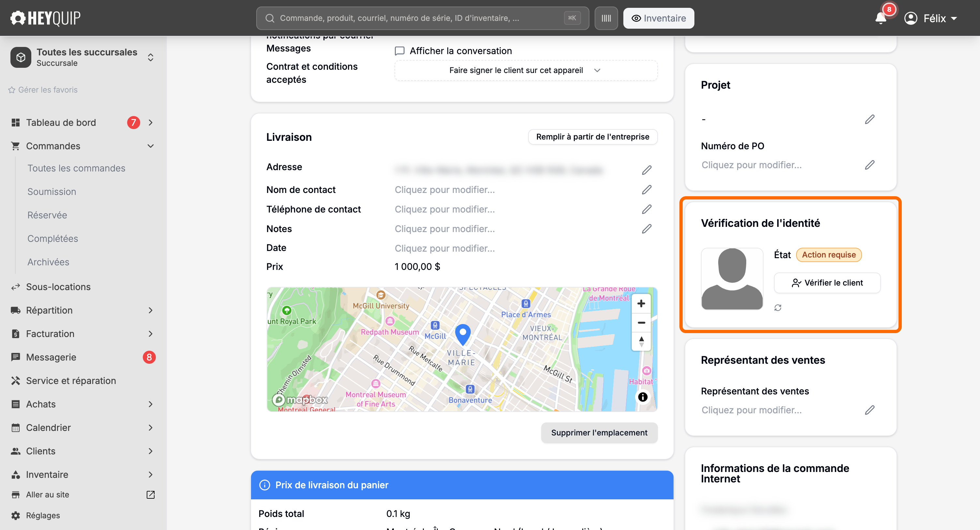Edit Numéro de PO pencil icon
The image size is (980, 530).
[x=870, y=165]
